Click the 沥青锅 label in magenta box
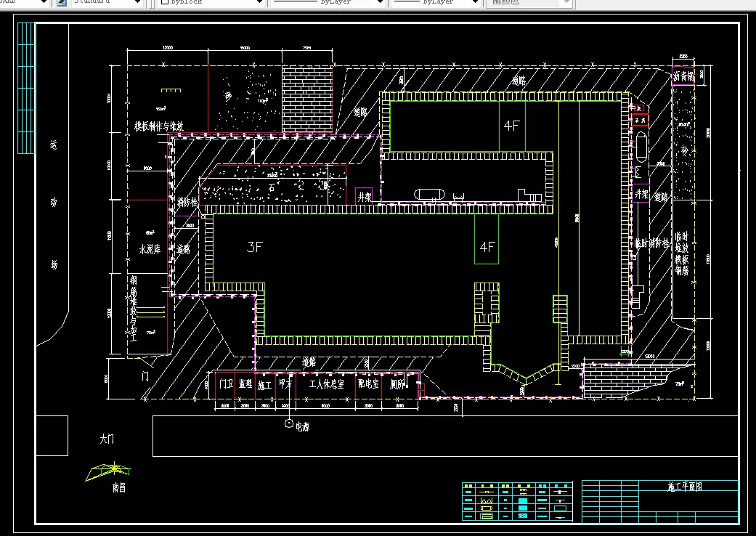Screen dimensions: 756x536 coord(683,76)
